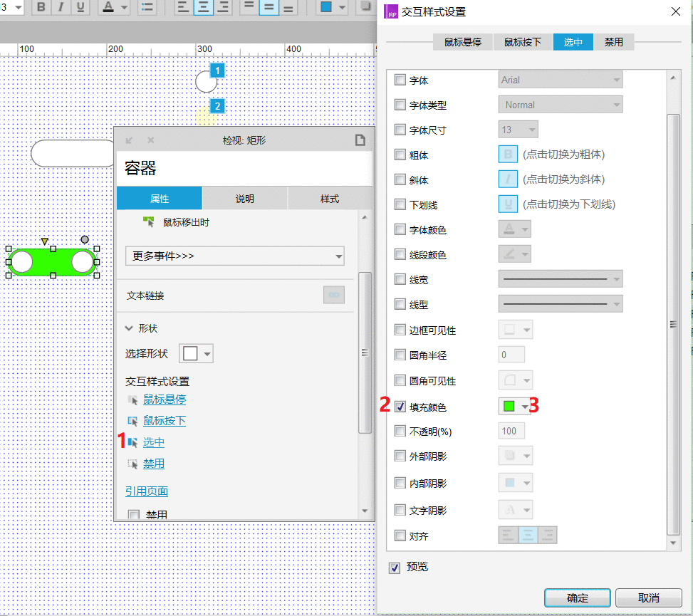Screen dimensions: 693x616
Task: Click the italic I toggle button in style dialog
Action: 508,179
